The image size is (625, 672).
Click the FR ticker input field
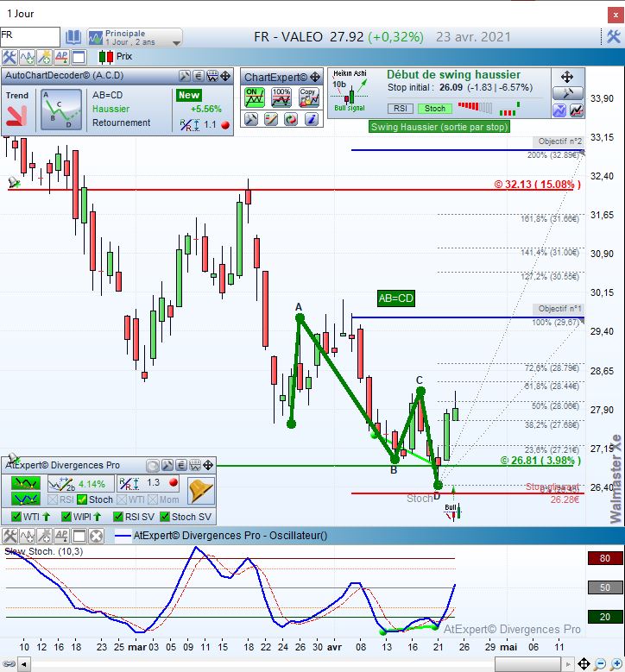pos(30,37)
